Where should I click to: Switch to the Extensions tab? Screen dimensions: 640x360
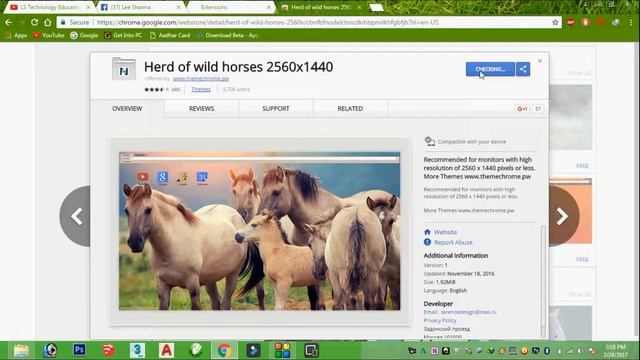[231, 7]
